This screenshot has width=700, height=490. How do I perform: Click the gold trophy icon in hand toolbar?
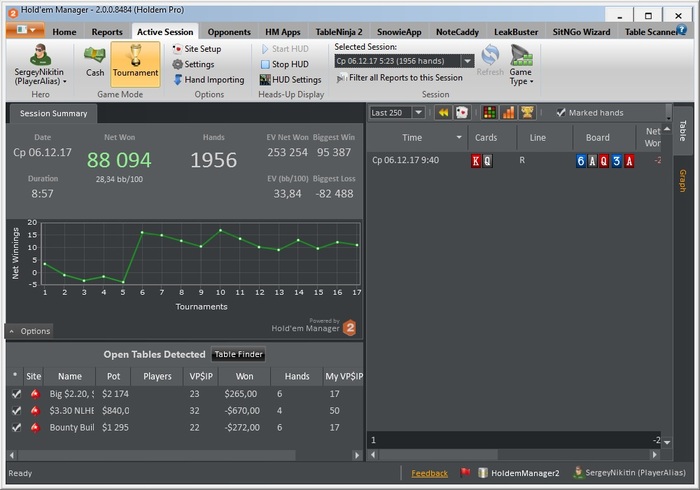[527, 112]
